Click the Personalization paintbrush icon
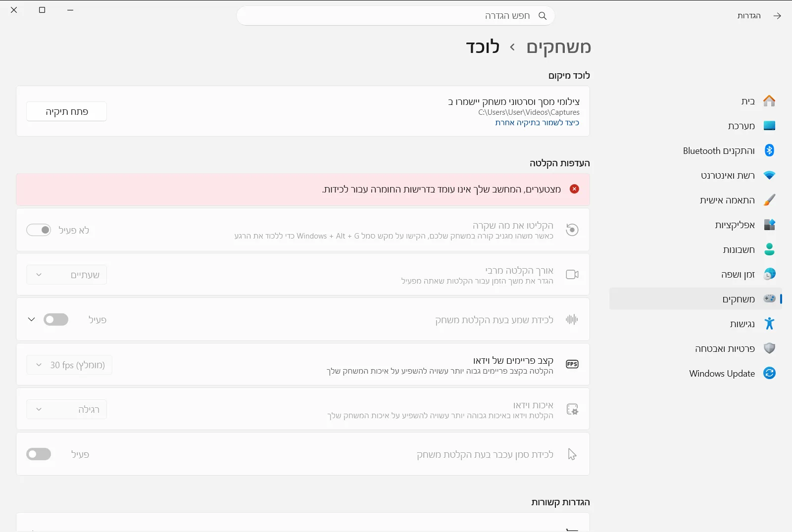Screen dimensions: 792x532 coord(769,200)
